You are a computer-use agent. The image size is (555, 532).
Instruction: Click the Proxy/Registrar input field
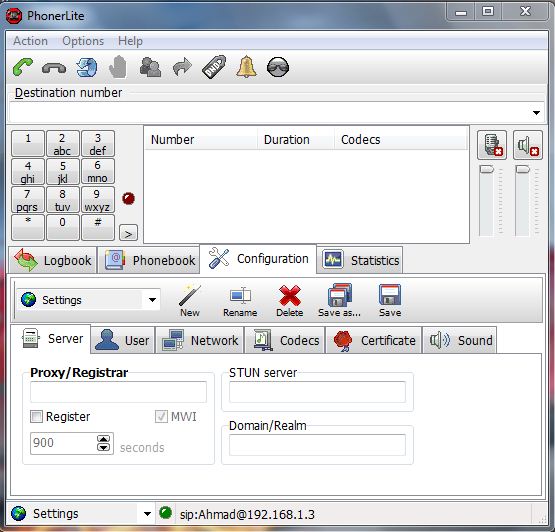[x=118, y=392]
